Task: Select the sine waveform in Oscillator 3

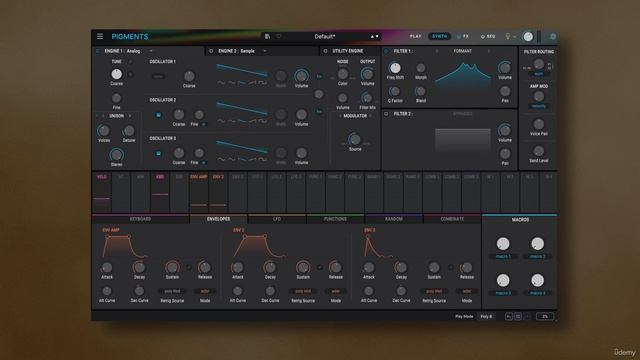Action: tap(221, 160)
